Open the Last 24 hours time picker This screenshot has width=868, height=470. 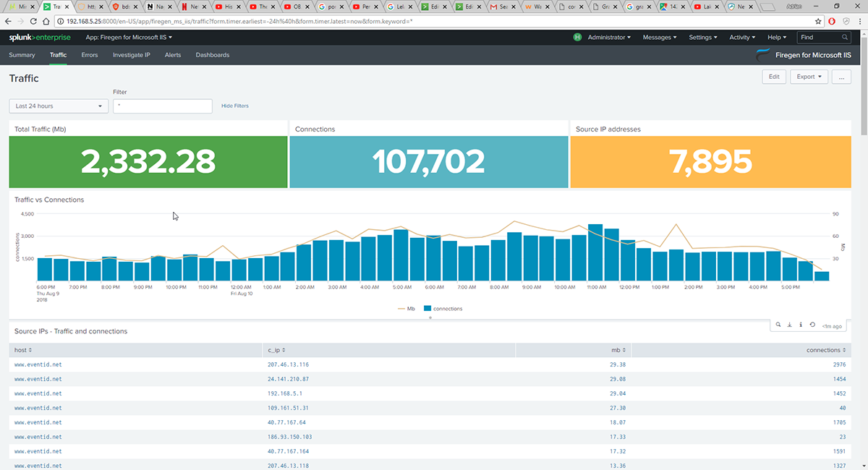[58, 105]
